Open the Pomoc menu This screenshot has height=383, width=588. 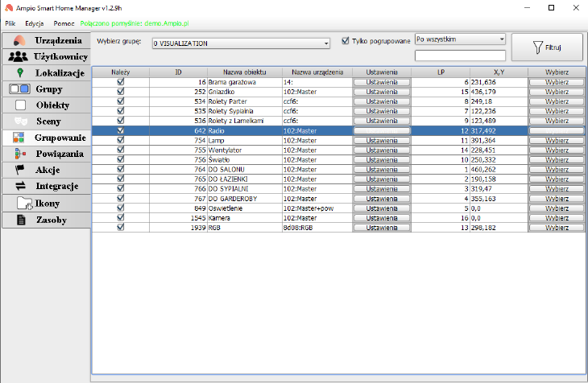pyautogui.click(x=64, y=23)
